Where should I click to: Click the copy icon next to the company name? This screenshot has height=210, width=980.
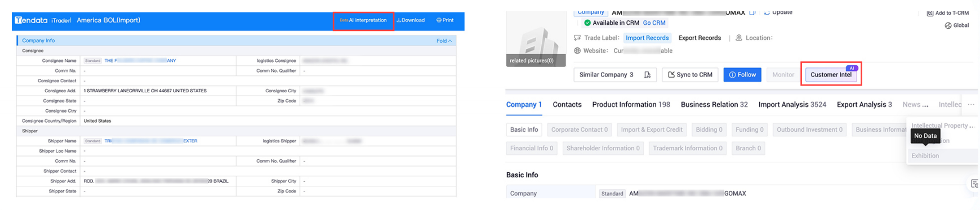point(752,12)
